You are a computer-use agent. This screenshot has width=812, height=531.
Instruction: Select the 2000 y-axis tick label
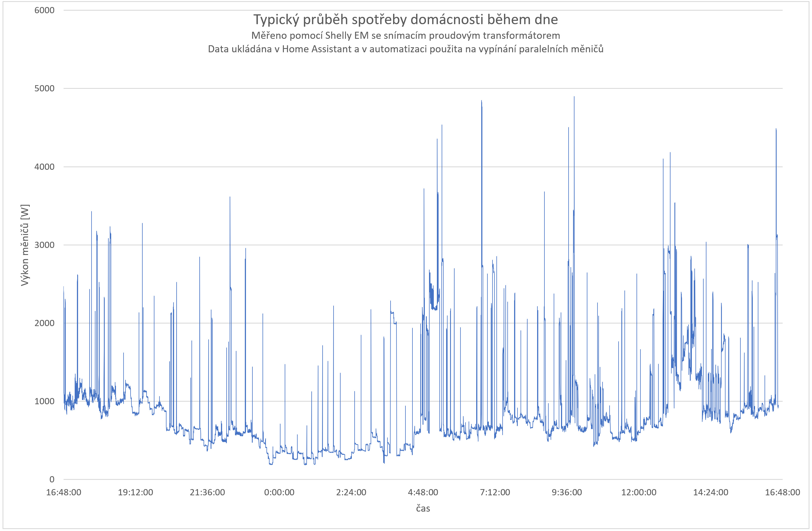[44, 323]
